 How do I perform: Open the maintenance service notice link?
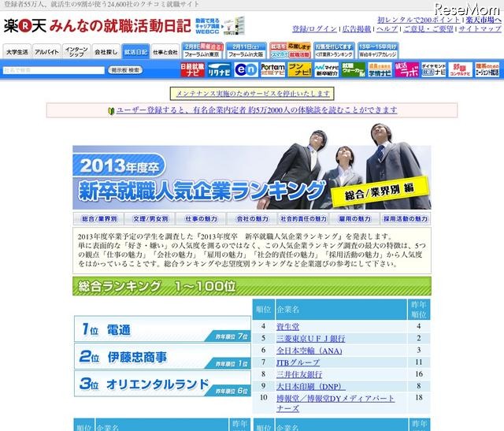[253, 94]
